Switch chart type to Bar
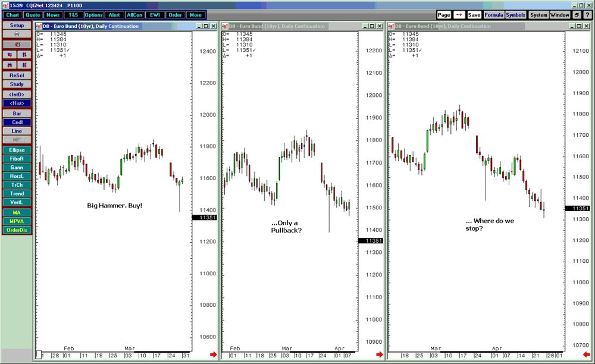This screenshot has height=364, width=595. [17, 114]
